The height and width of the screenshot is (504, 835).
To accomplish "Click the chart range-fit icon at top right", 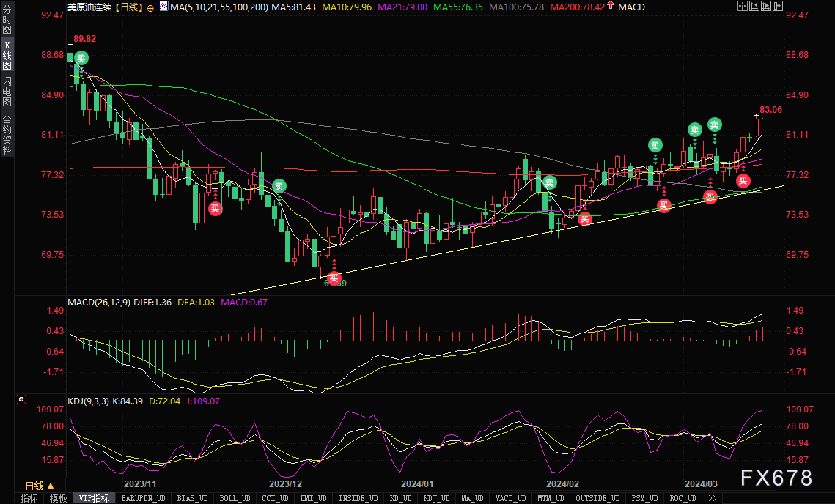I will tap(754, 7).
